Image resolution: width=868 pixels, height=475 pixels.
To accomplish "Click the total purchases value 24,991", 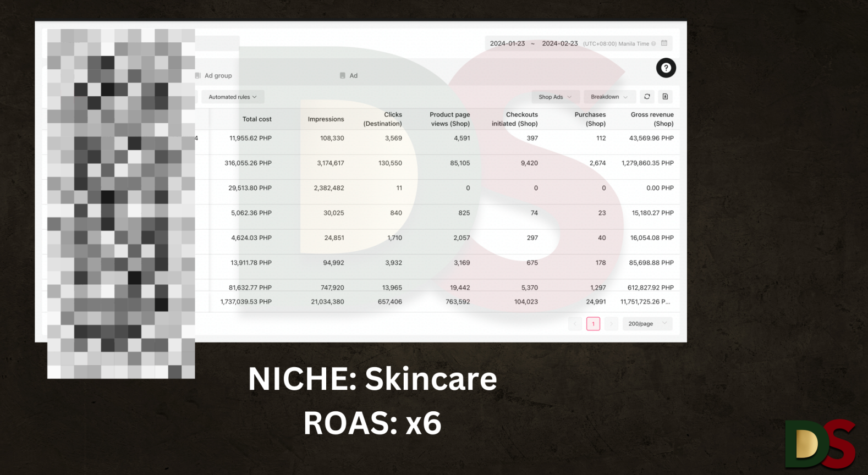I will tap(596, 301).
